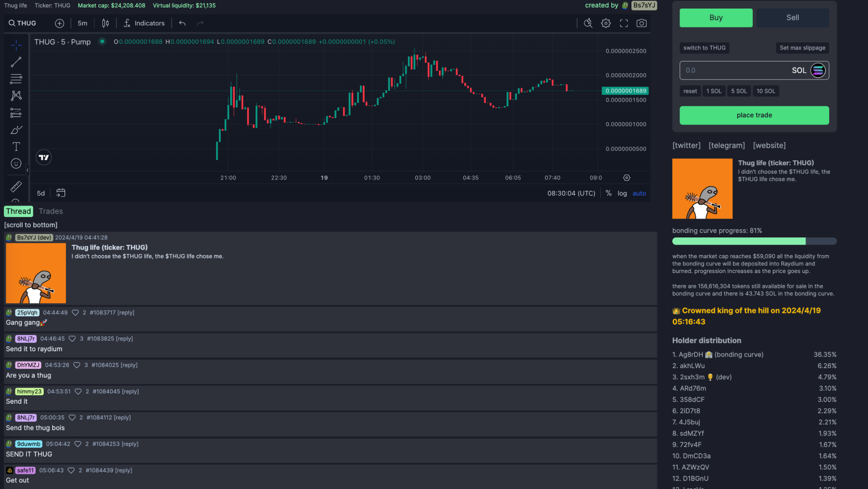Enter fullscreen chart mode
The height and width of the screenshot is (489, 868).
click(x=624, y=23)
